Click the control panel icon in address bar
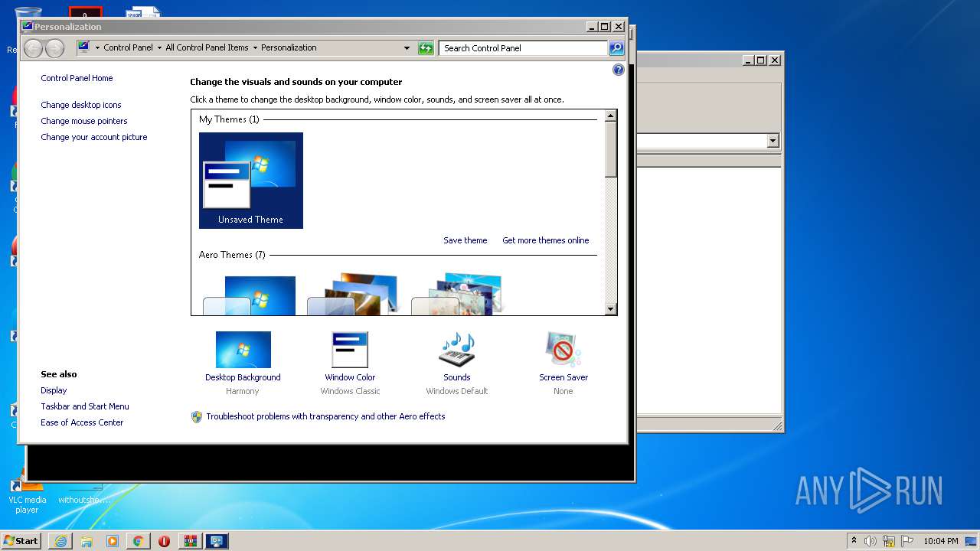The image size is (980, 551). click(83, 47)
